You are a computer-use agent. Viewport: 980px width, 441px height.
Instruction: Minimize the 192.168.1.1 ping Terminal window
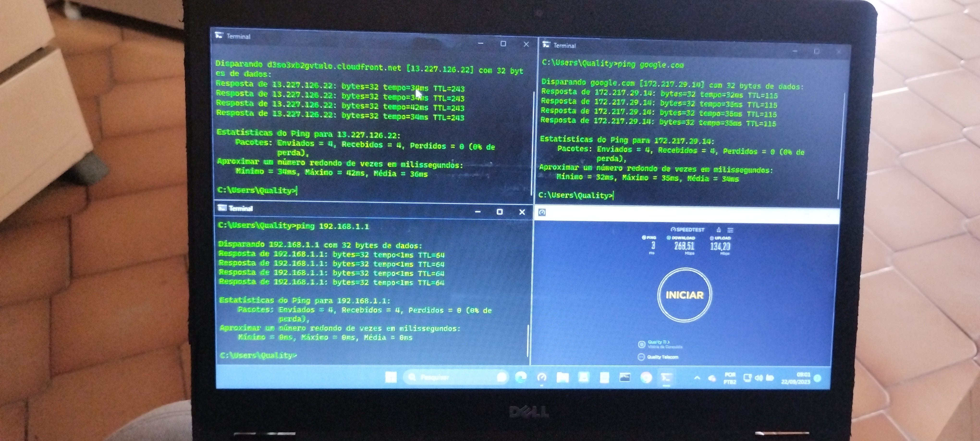tap(478, 212)
